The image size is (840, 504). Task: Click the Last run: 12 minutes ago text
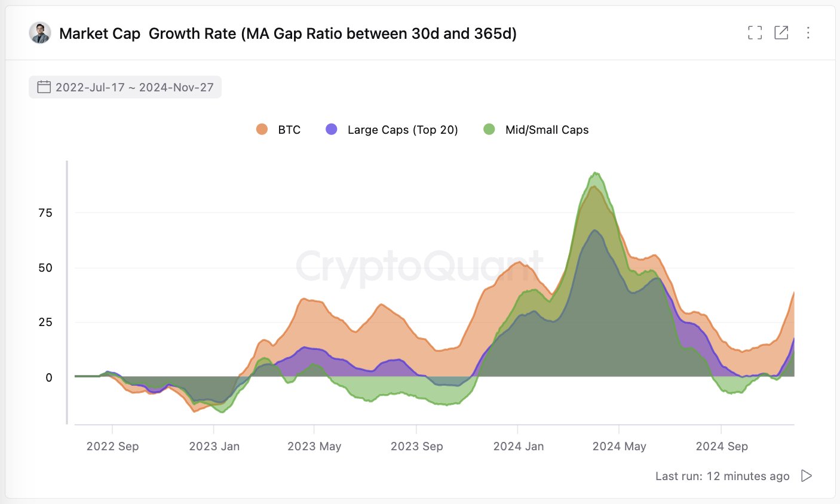click(x=722, y=476)
